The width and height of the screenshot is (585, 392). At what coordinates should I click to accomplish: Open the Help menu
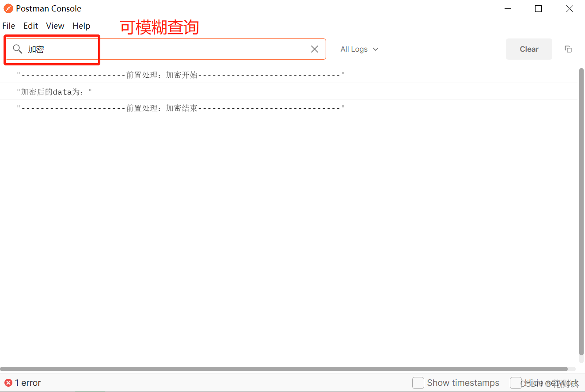[81, 26]
